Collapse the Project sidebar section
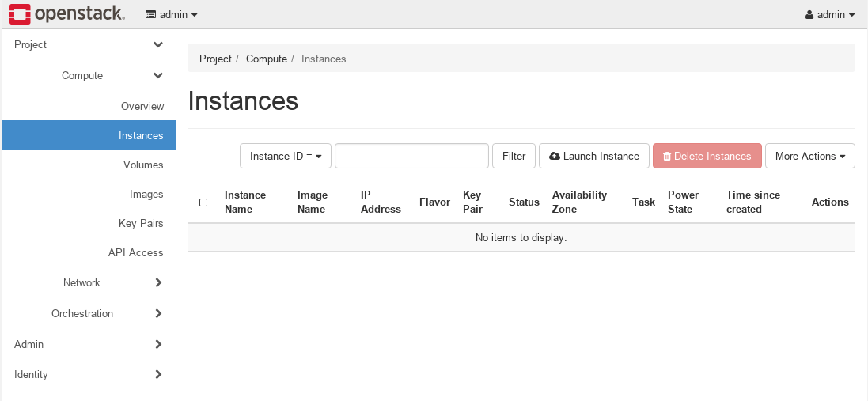This screenshot has height=401, width=868. 89,45
